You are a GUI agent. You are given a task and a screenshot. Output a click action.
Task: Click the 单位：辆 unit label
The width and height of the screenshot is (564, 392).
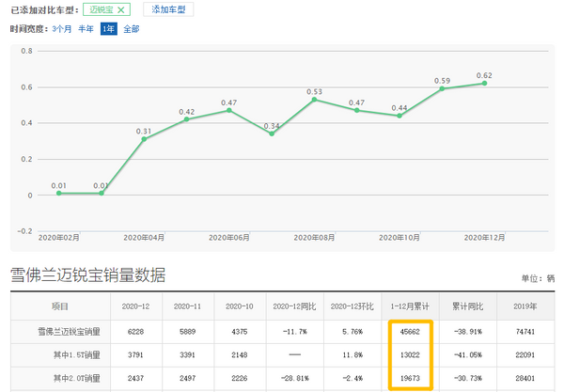tap(538, 278)
